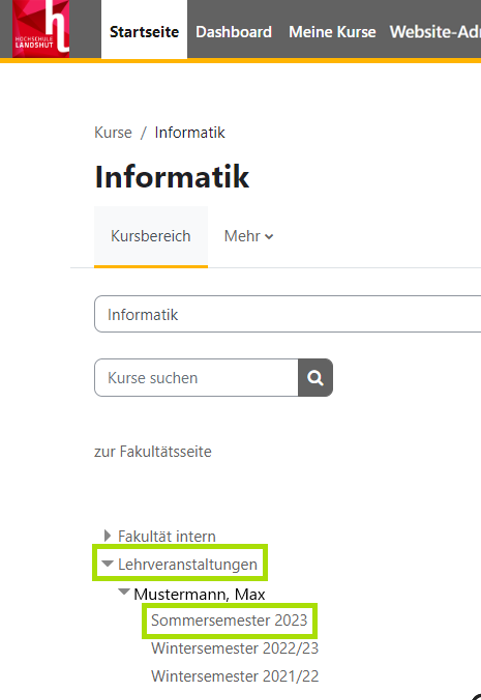481x700 pixels.
Task: Select the Kursbereich tab
Action: 151,236
